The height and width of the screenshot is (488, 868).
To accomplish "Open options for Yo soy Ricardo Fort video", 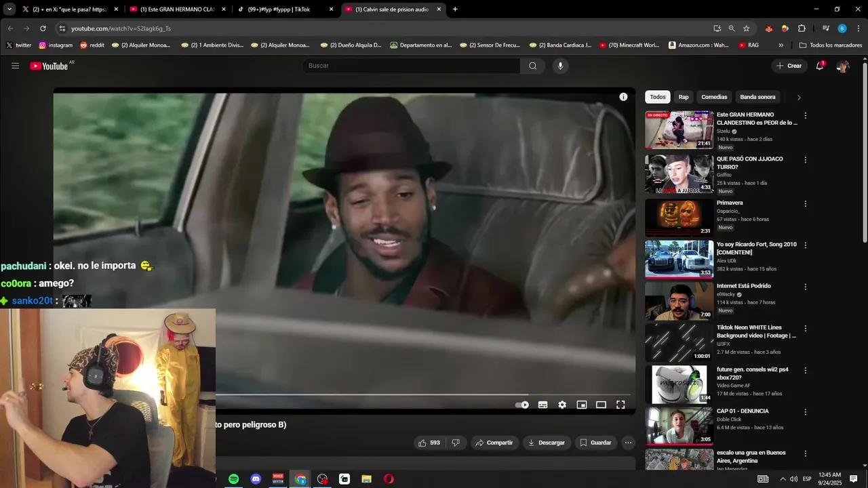I will 806,245.
